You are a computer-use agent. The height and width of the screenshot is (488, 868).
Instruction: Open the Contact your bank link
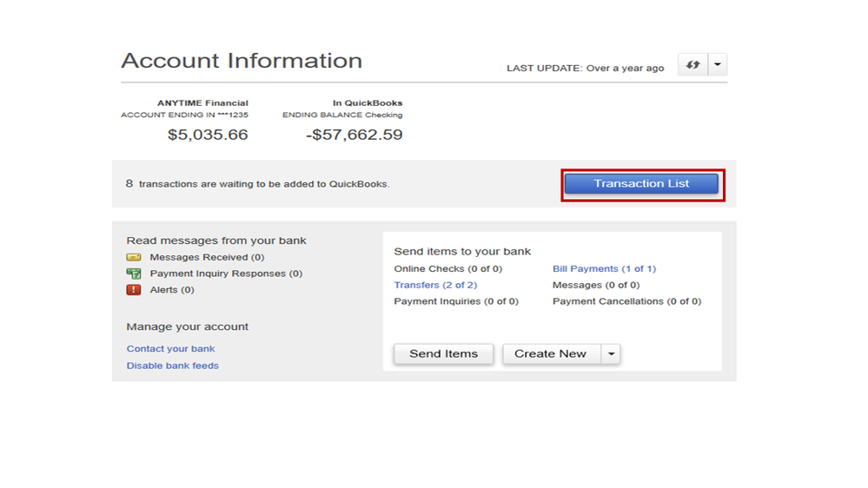pos(170,349)
